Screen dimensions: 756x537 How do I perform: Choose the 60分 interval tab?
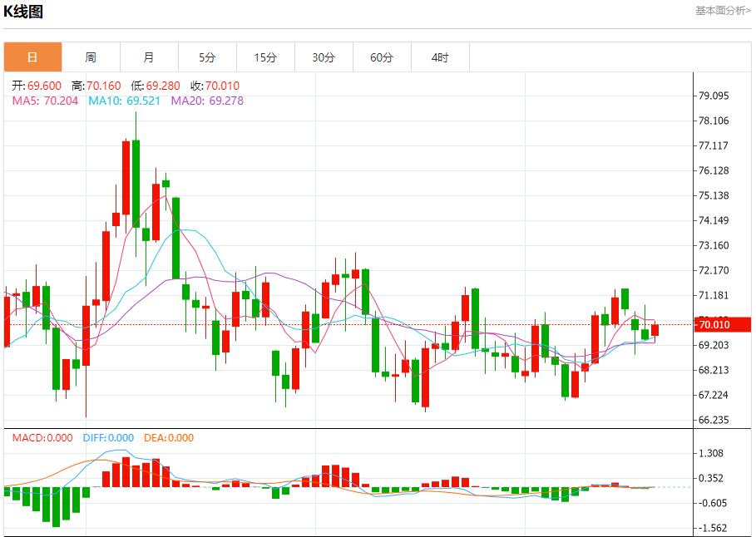click(x=382, y=57)
